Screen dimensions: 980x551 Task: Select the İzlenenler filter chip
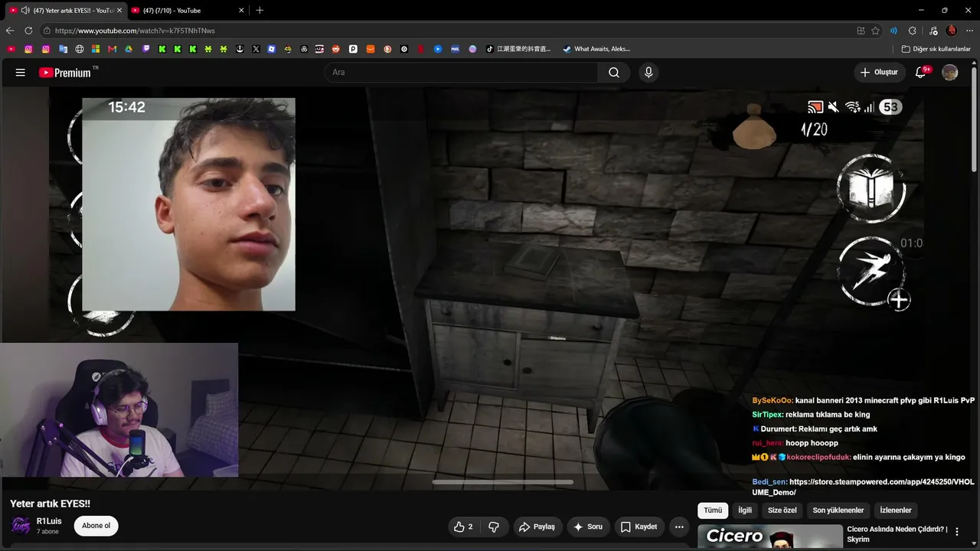896,510
